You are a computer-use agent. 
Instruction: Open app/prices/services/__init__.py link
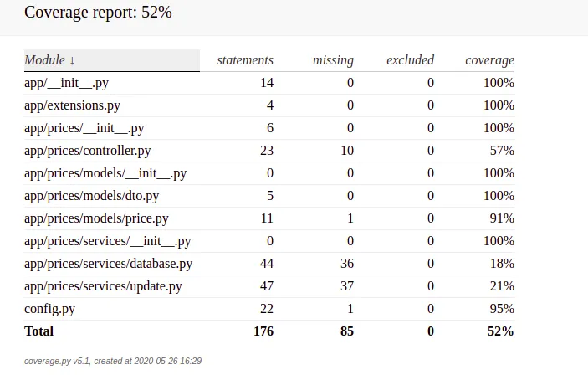pyautogui.click(x=108, y=241)
